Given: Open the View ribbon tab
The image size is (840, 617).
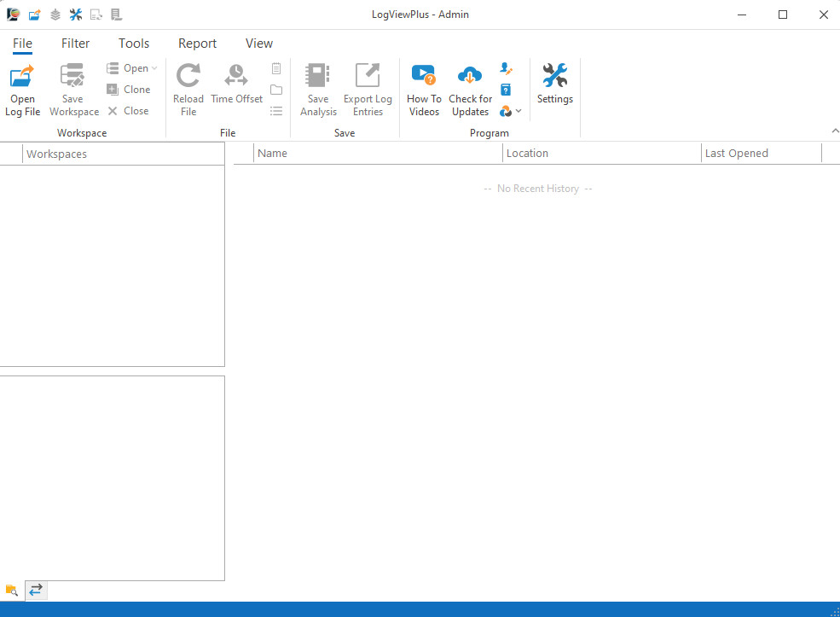Looking at the screenshot, I should coord(259,44).
